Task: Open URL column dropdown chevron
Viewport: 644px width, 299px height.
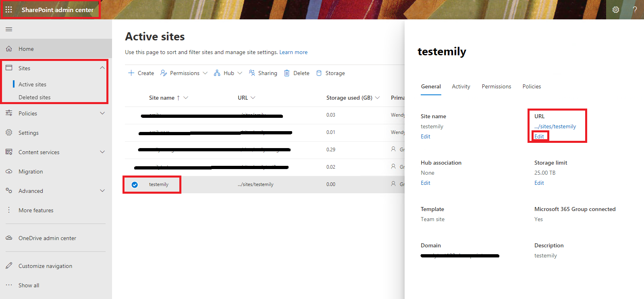Action: point(253,98)
